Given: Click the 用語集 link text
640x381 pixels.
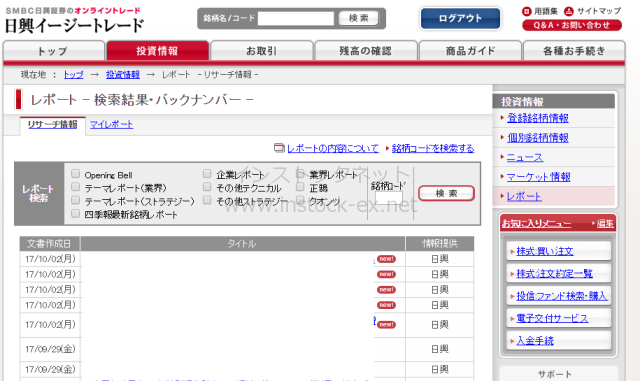Looking at the screenshot, I should click(x=546, y=11).
